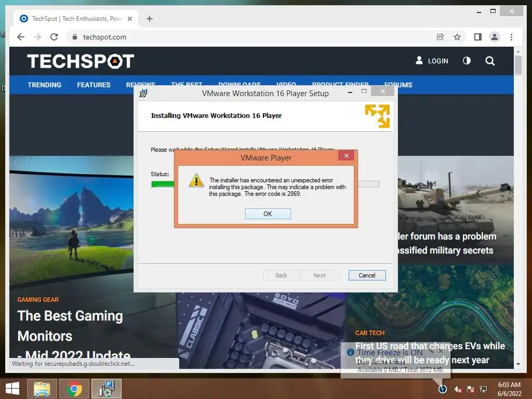Open Chrome side panel
Image resolution: width=532 pixels, height=399 pixels.
pyautogui.click(x=478, y=37)
